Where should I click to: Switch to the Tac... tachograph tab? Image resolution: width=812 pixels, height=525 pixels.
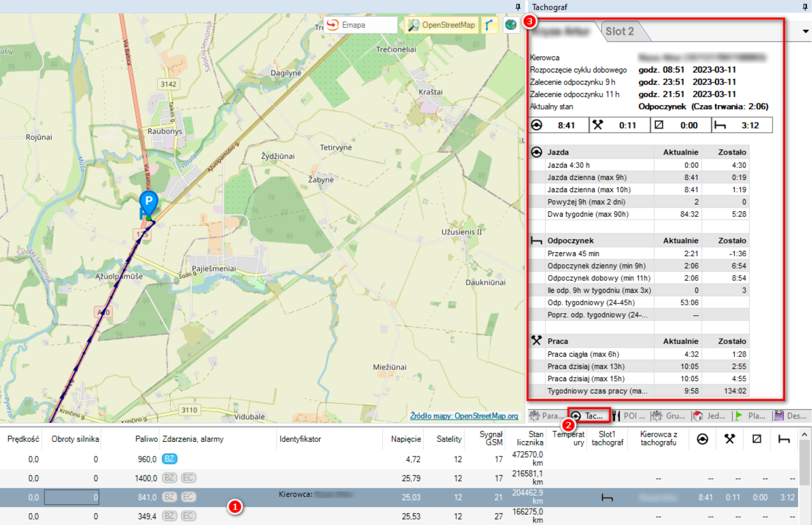tap(589, 416)
